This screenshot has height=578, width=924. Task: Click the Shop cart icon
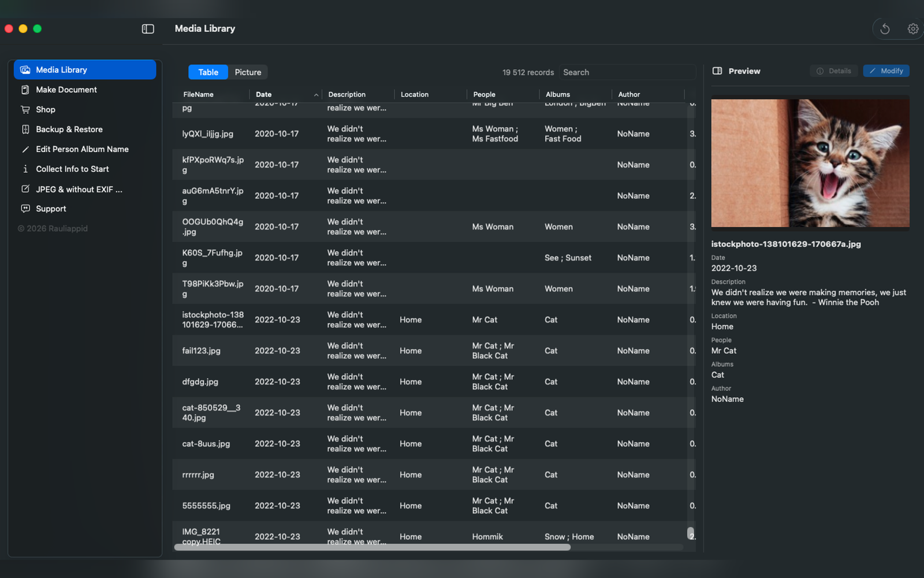[x=25, y=109]
